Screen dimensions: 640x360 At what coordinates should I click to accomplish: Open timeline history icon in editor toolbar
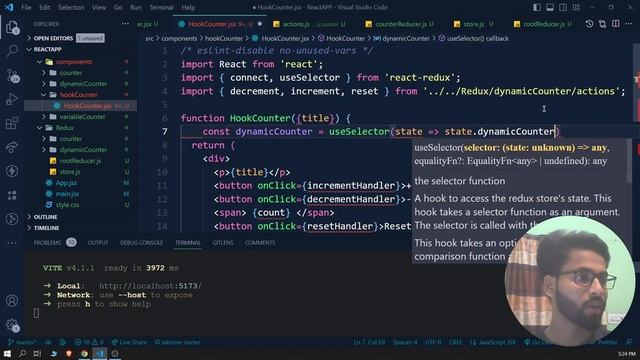tap(589, 24)
